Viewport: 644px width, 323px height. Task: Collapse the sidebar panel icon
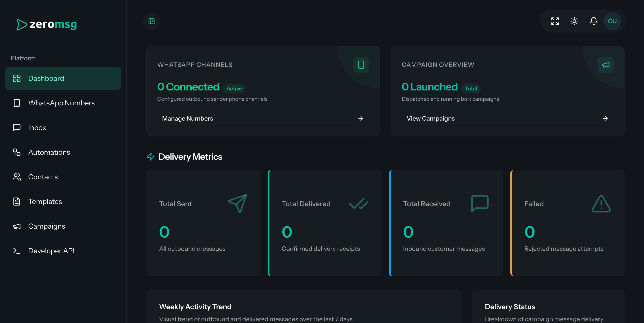pos(152,21)
